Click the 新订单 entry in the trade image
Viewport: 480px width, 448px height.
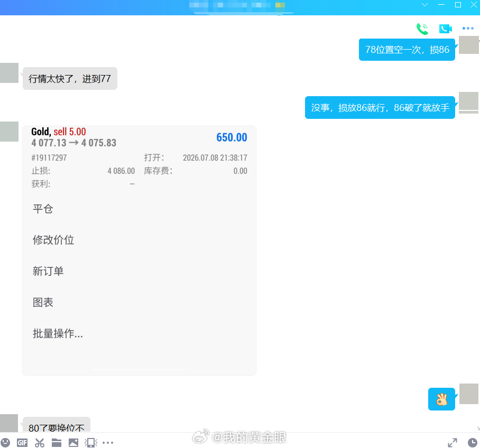(48, 271)
